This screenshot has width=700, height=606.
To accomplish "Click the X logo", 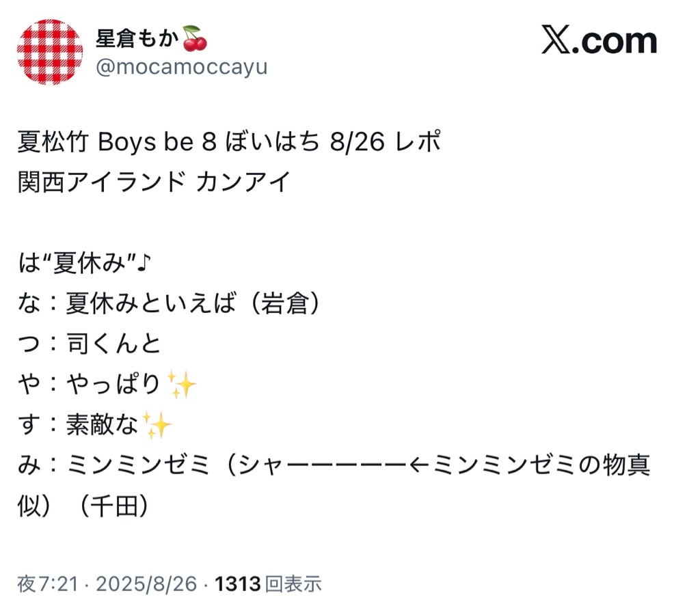I will click(x=558, y=42).
